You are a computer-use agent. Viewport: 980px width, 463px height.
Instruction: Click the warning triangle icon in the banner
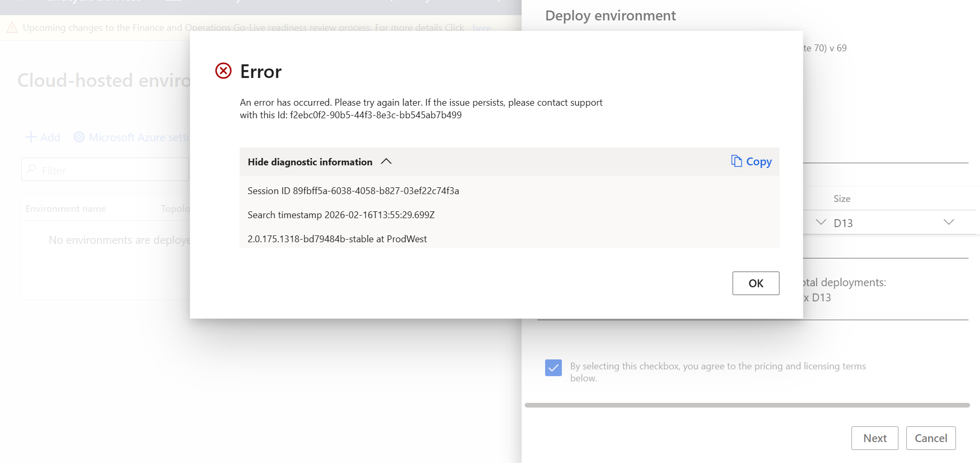coord(11,28)
